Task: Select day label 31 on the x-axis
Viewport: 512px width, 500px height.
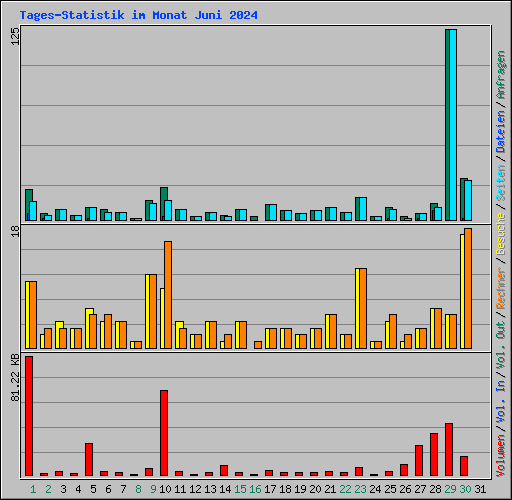Action: [480, 489]
